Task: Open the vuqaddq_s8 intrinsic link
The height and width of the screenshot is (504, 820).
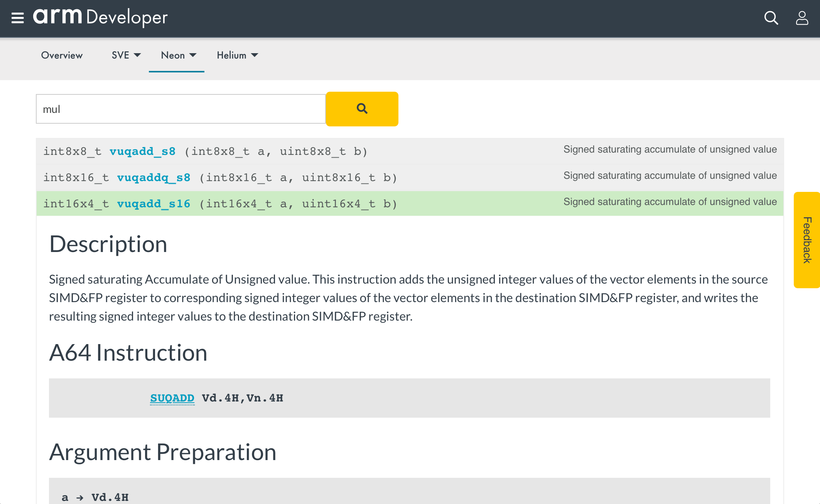Action: 154,178
